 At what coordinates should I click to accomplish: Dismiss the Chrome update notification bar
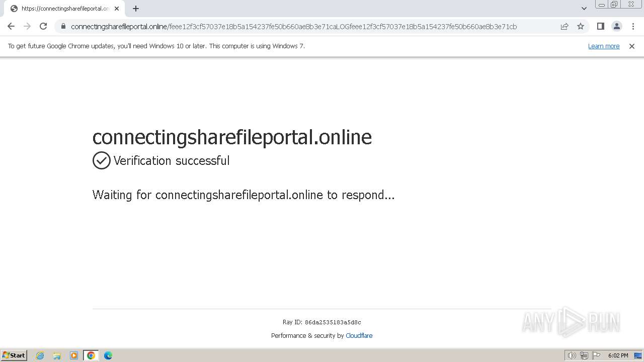(x=632, y=46)
